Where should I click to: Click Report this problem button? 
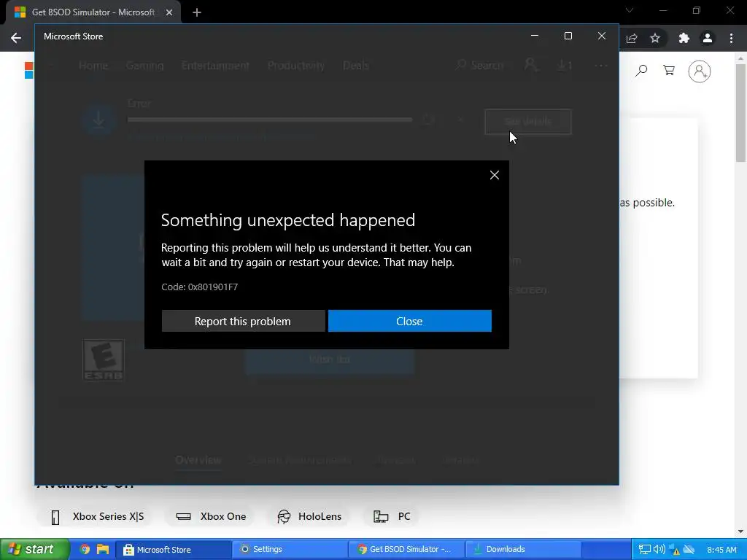(x=243, y=321)
